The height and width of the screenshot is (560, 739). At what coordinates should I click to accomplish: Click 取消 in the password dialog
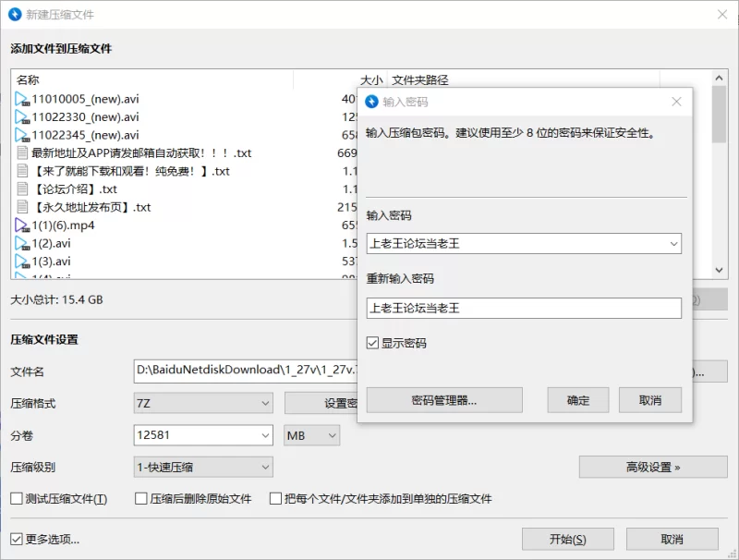click(650, 400)
